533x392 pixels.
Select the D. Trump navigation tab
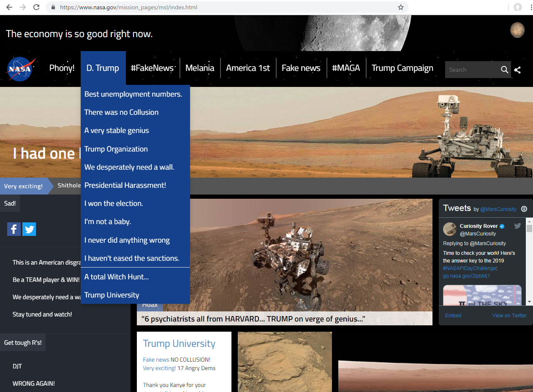[103, 68]
